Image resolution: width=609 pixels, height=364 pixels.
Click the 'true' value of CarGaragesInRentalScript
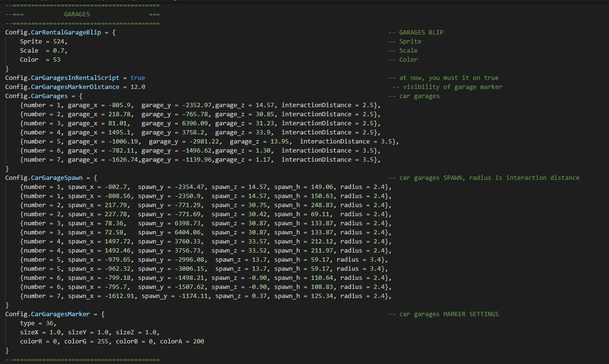coord(138,77)
